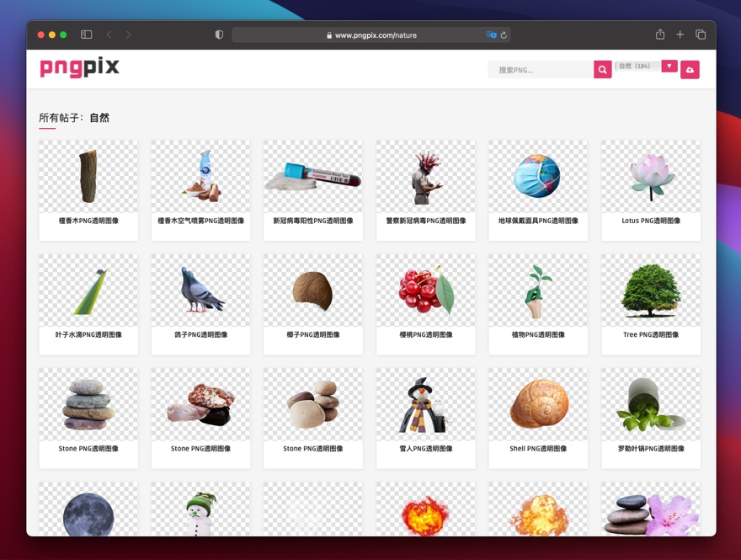
Task: Expand category list with pink arrow button
Action: 669,67
